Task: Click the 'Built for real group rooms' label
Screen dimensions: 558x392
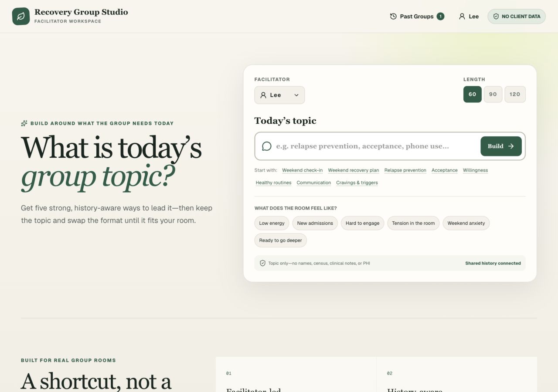Action: click(x=68, y=360)
